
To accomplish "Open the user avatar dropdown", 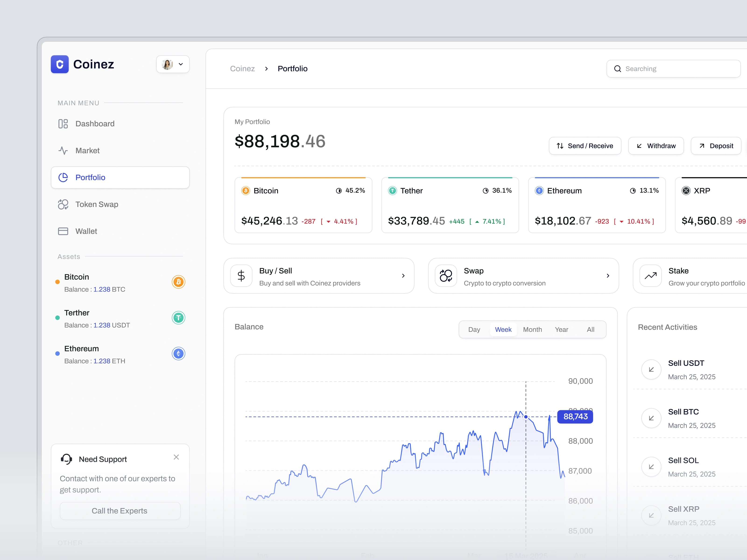I will click(x=173, y=64).
